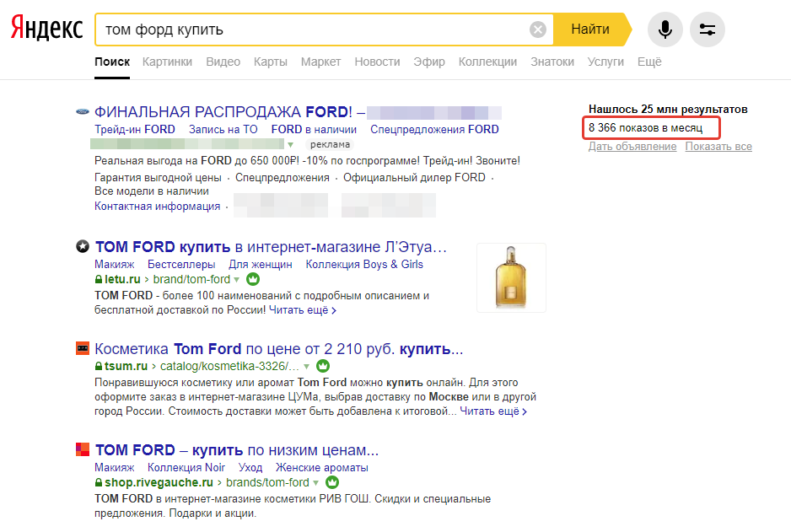Switch to the Картинки tab
This screenshot has height=532, width=791.
point(167,62)
